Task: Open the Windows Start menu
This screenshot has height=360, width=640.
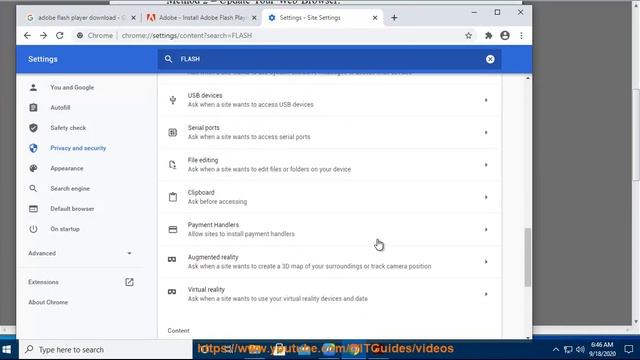Action: point(7,350)
